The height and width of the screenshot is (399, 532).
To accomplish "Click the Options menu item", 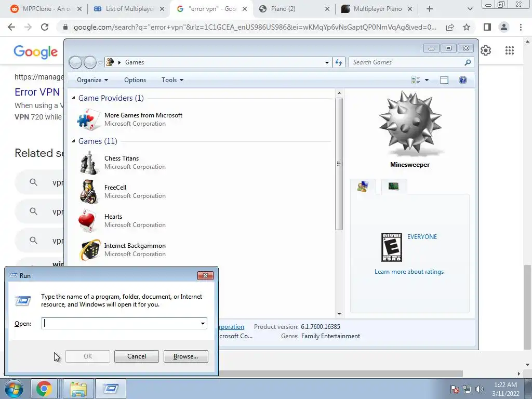I will tap(135, 80).
